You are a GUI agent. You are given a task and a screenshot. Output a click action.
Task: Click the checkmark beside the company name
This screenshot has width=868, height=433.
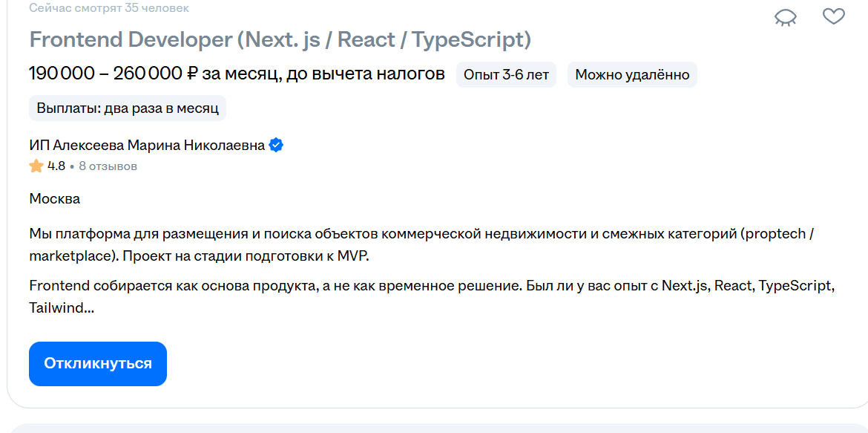pos(276,146)
